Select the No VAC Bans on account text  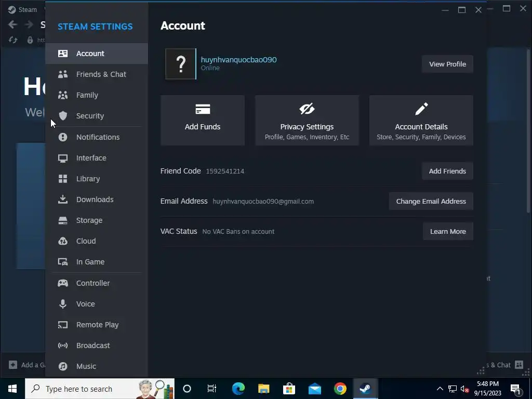pos(238,231)
